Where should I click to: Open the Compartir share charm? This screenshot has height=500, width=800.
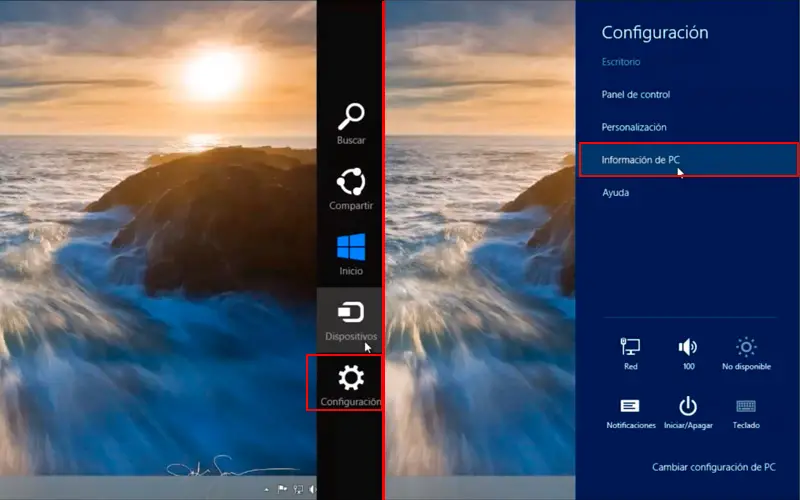351,189
